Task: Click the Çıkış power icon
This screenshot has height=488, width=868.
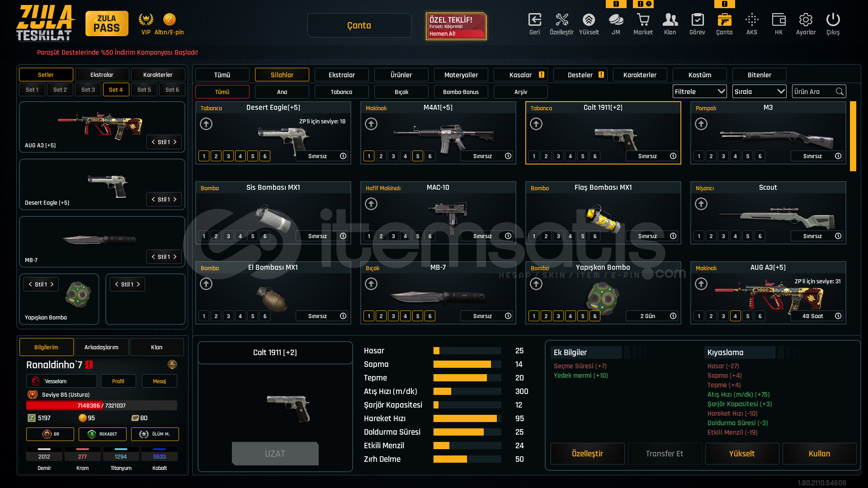Action: tap(833, 20)
